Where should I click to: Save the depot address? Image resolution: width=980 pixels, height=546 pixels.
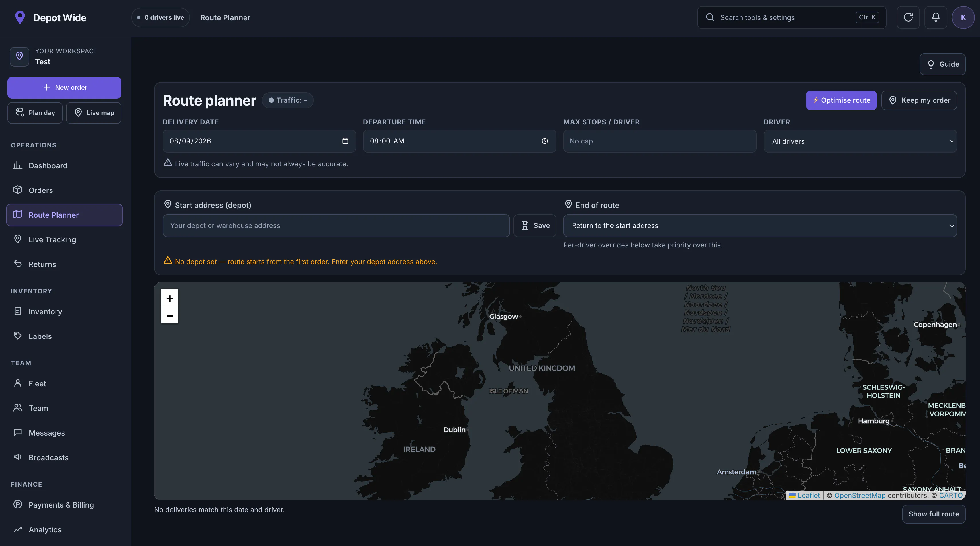click(535, 226)
